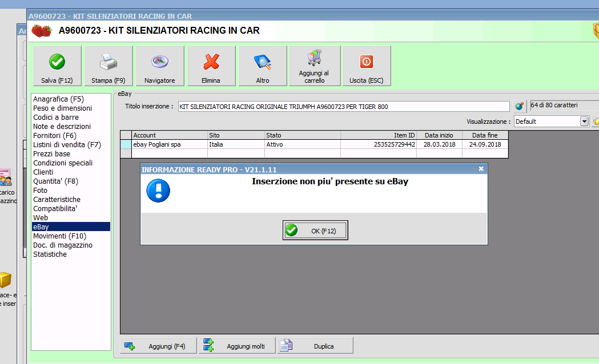Close the Informazione Ready Pro dialog

(x=481, y=169)
